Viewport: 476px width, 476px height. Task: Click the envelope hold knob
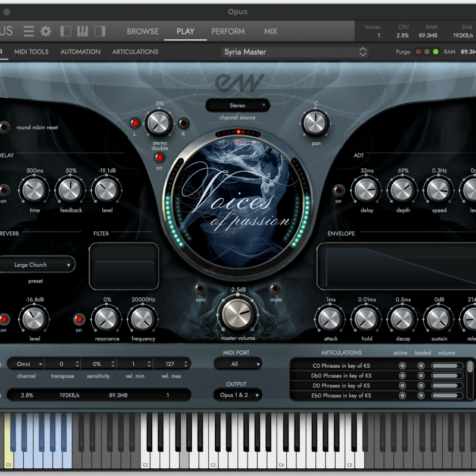[367, 319]
